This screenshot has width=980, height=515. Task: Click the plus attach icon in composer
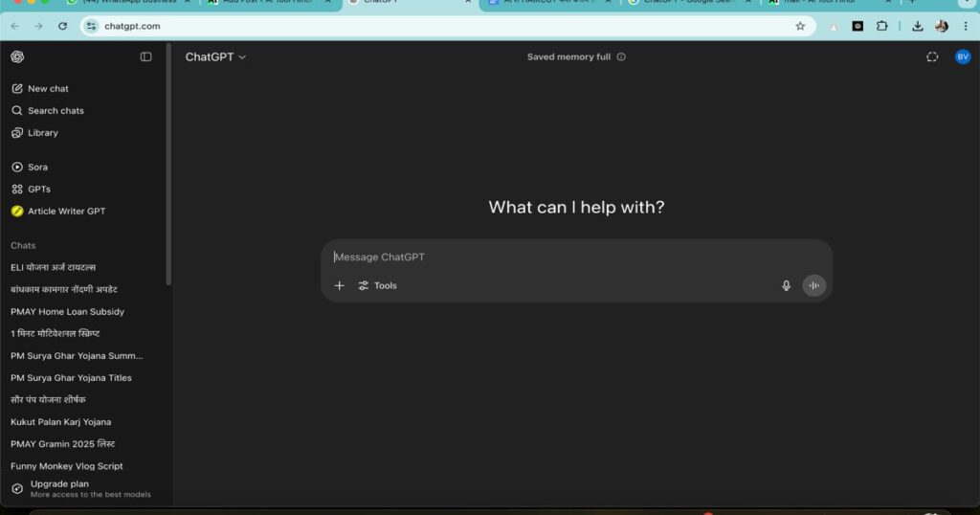(x=340, y=285)
